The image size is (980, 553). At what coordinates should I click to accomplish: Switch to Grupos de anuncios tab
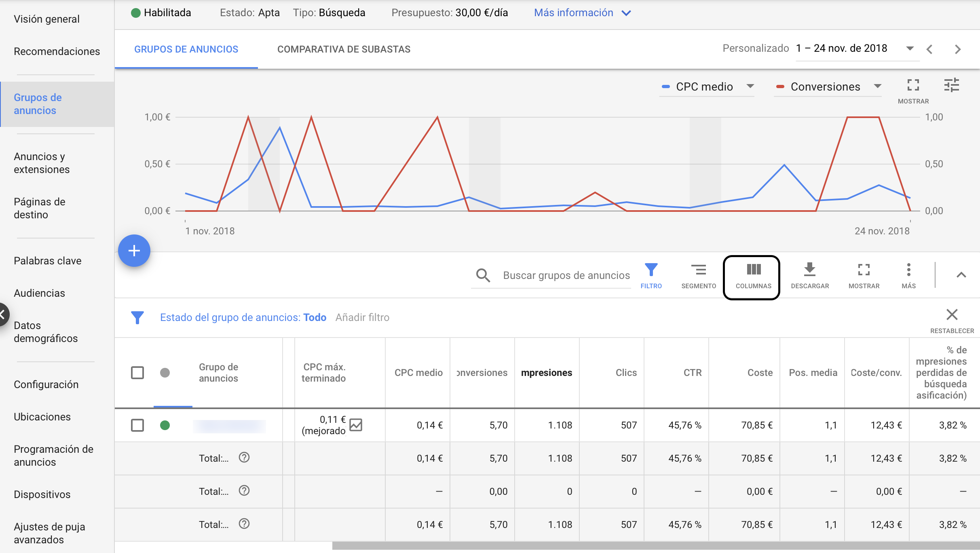click(186, 49)
